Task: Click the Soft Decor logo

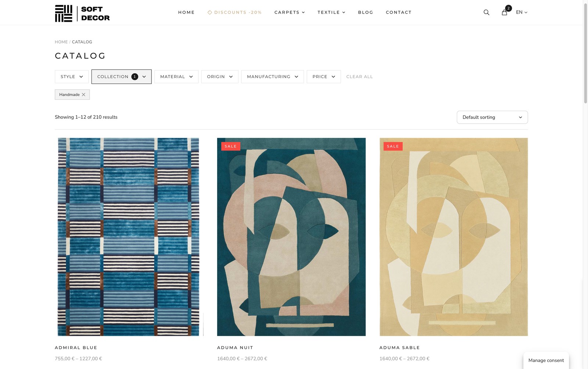Action: (x=82, y=13)
